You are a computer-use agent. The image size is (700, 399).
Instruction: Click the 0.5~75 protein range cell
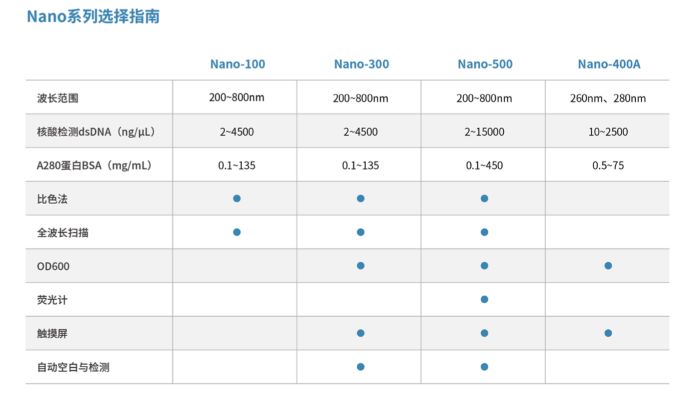(608, 166)
